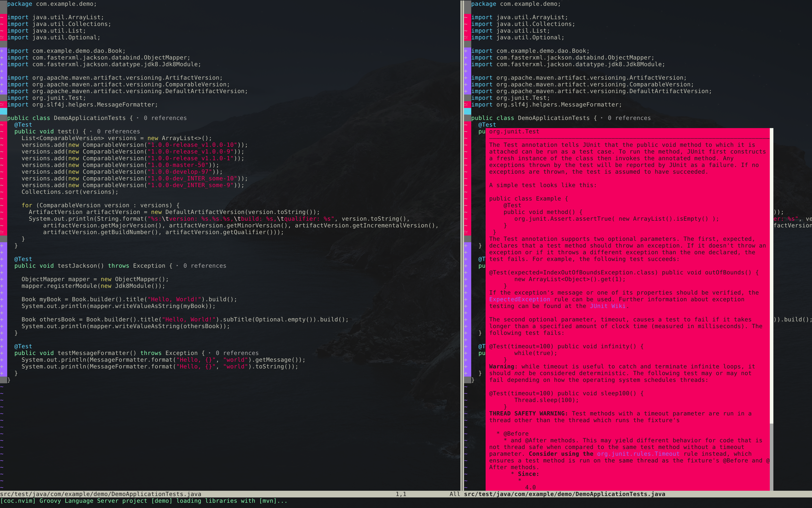Click 'Collections.sort(versions);' line
The image size is (812, 508).
click(70, 192)
